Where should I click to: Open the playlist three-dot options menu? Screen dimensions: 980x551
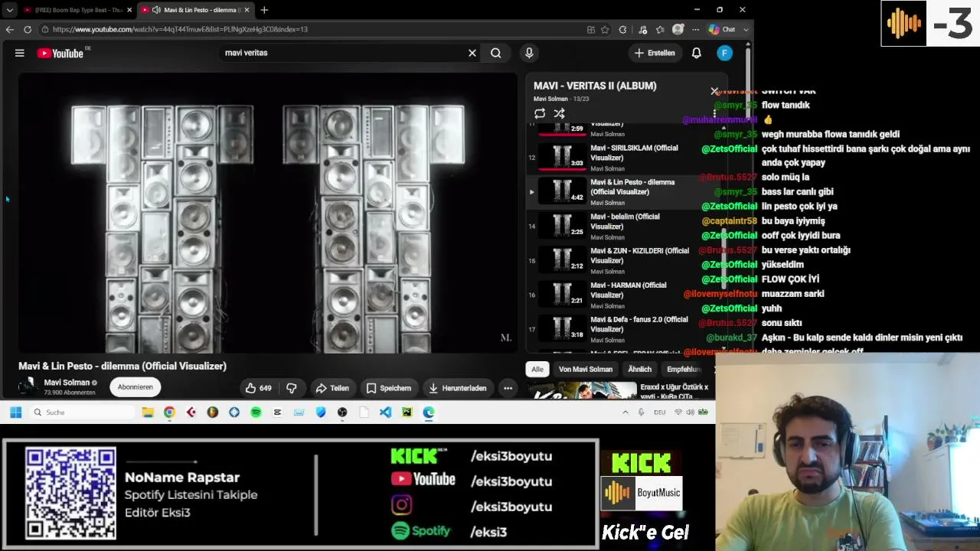click(714, 113)
